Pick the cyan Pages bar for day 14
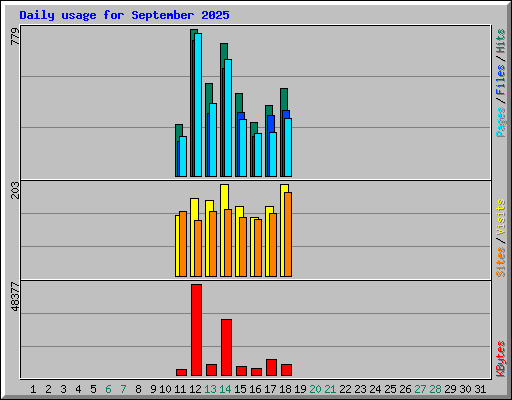This screenshot has height=400, width=512. point(228,118)
